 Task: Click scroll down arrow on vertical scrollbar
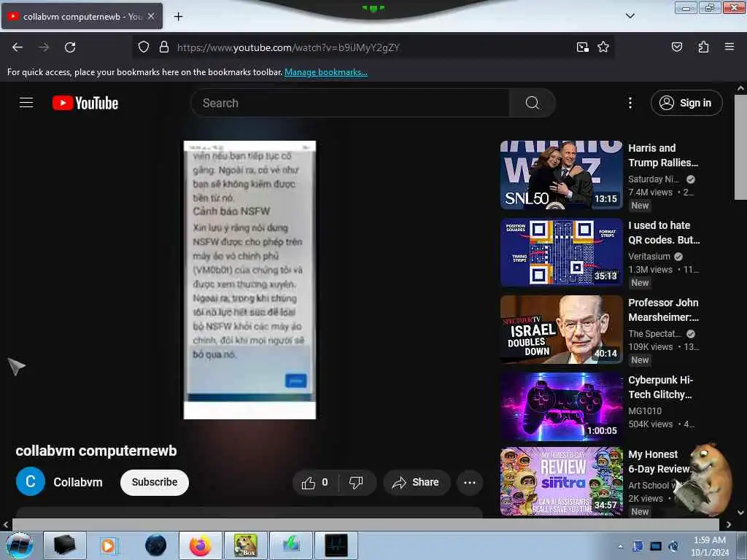[x=740, y=513]
